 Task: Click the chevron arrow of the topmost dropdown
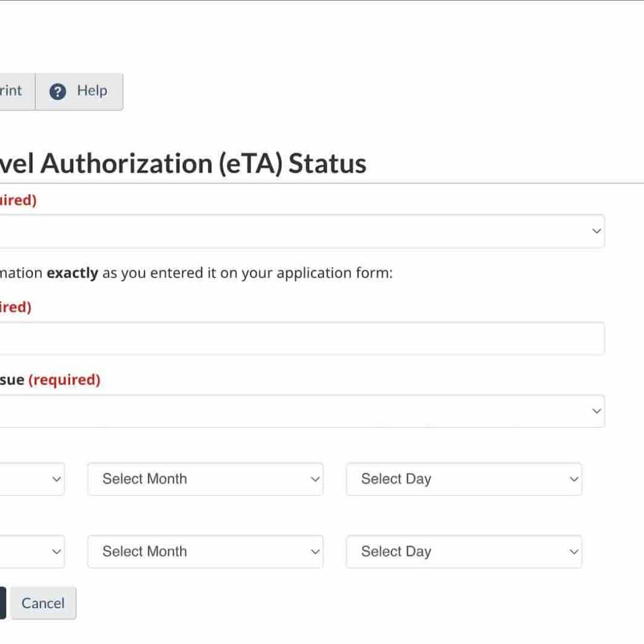[596, 231]
